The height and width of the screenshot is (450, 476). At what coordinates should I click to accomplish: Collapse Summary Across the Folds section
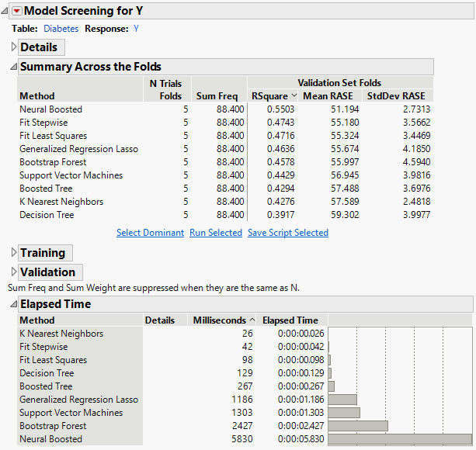pyautogui.click(x=13, y=67)
